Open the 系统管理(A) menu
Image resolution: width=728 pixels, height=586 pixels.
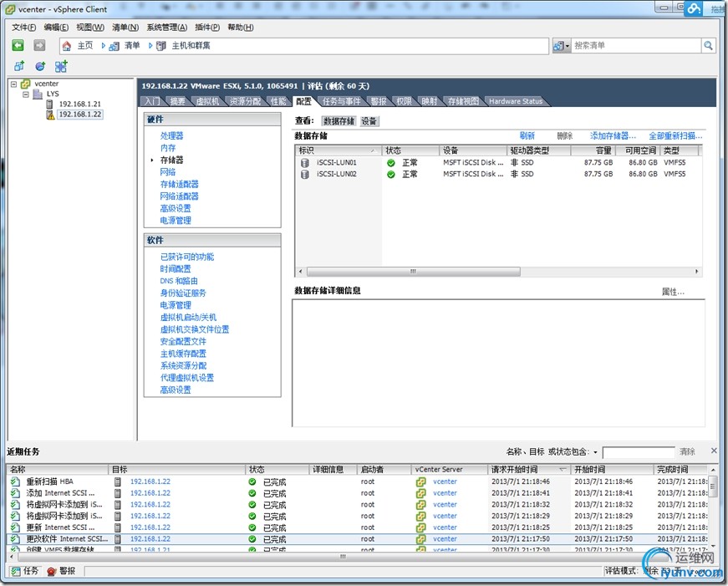point(166,28)
